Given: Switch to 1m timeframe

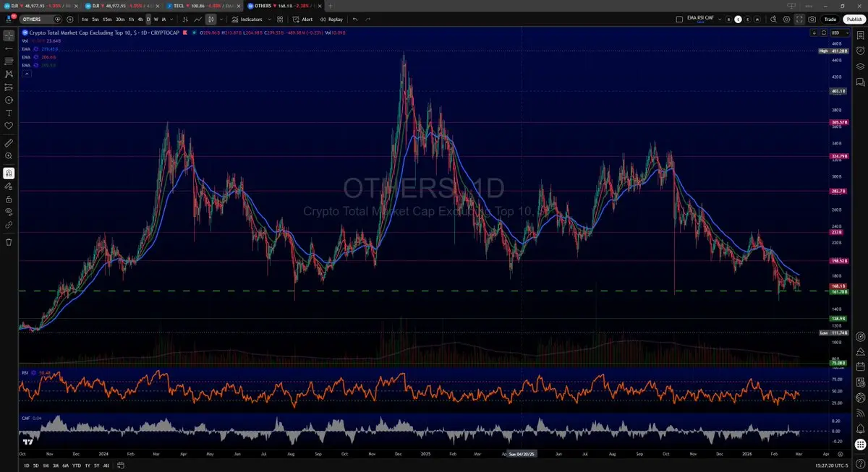Looking at the screenshot, I should (85, 20).
